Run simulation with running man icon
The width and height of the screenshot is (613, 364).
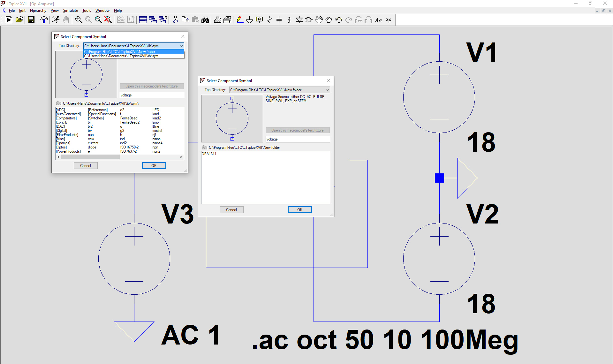pos(56,20)
